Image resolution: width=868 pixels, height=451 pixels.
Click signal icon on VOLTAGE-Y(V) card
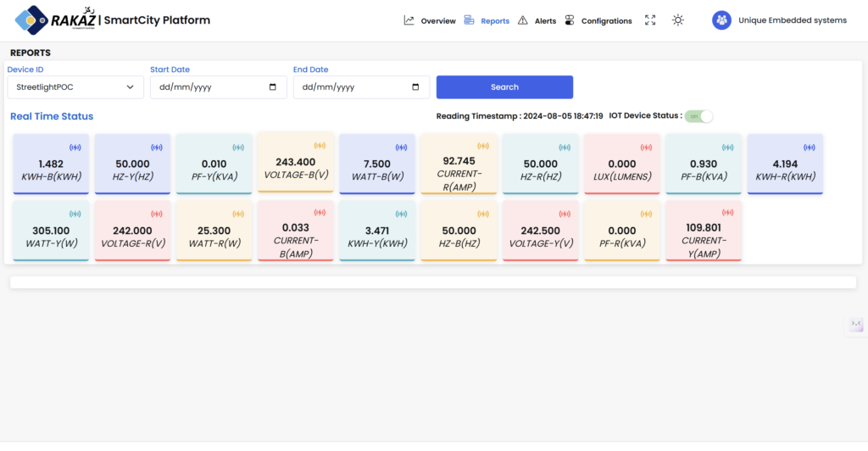pos(565,214)
